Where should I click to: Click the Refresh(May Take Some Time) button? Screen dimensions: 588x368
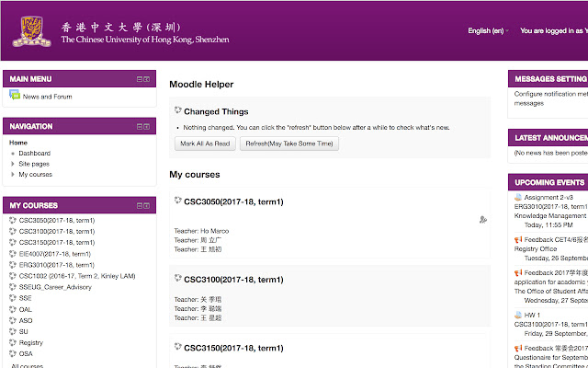click(x=289, y=144)
